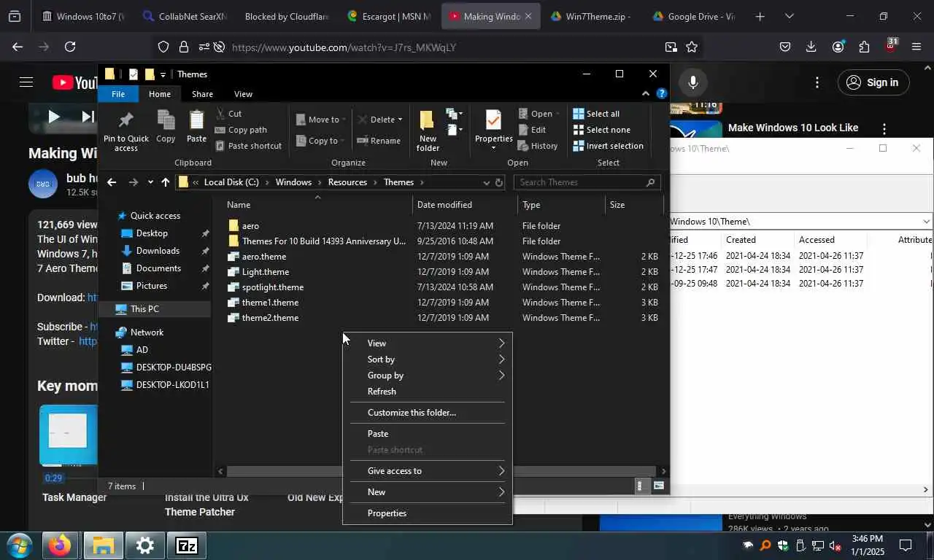Switch to Share ribbon tab
The height and width of the screenshot is (560, 934).
(202, 94)
